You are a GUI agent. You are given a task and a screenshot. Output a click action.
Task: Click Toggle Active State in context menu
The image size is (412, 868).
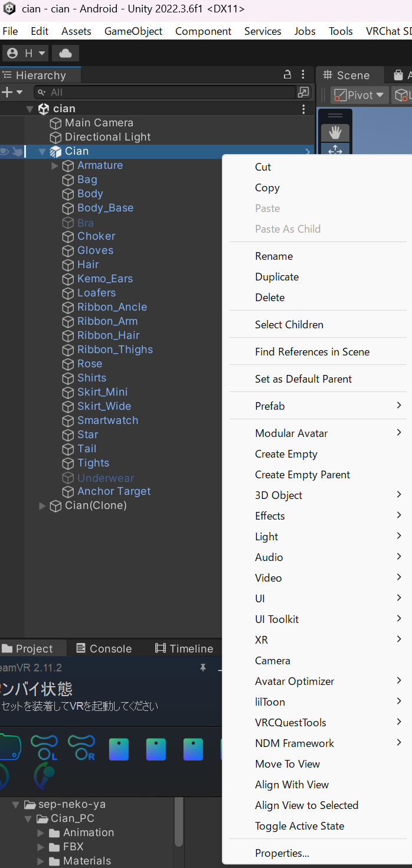tap(299, 826)
